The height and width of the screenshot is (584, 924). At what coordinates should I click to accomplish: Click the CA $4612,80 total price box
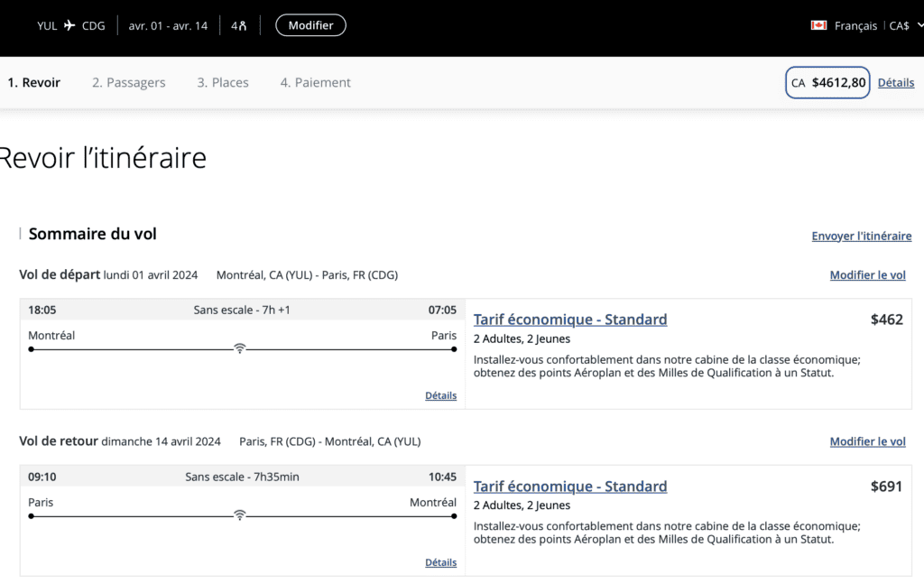[827, 82]
